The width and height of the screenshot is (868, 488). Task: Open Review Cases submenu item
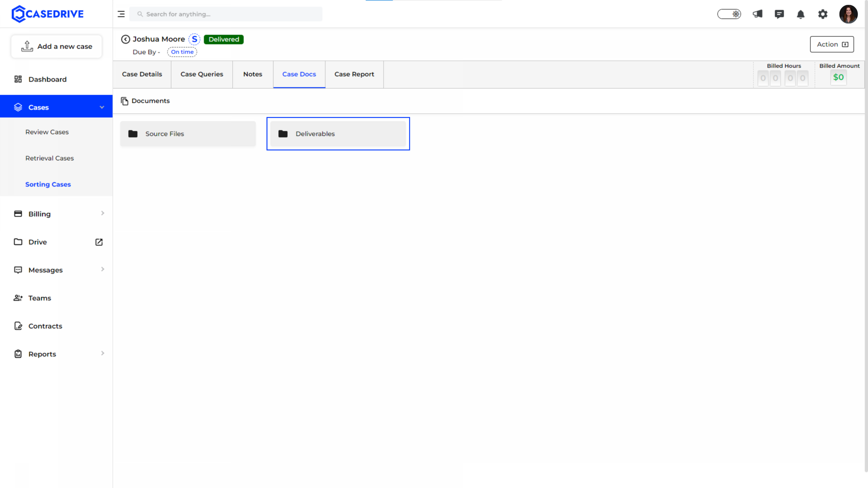(47, 132)
